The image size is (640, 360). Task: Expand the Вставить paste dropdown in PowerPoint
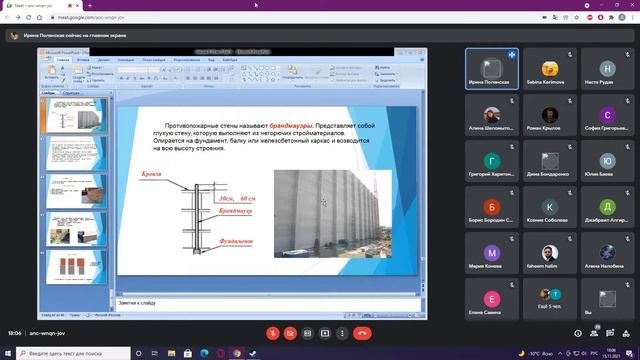click(x=52, y=78)
